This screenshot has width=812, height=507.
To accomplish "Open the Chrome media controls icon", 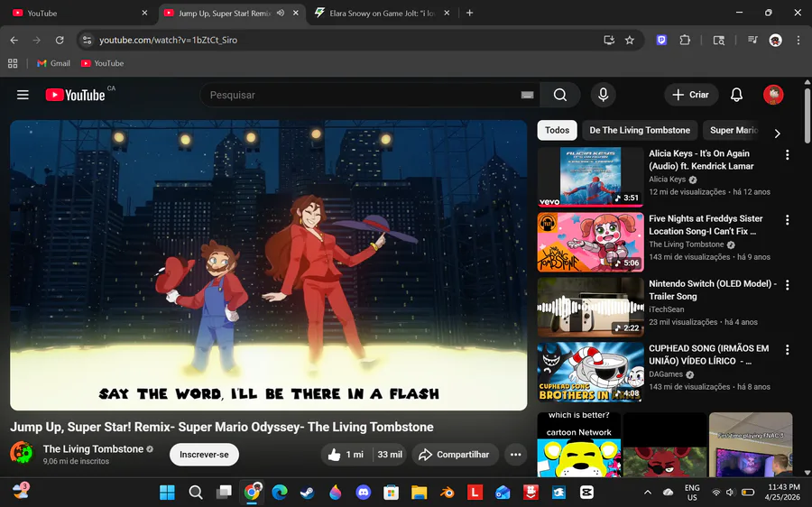I will click(752, 40).
